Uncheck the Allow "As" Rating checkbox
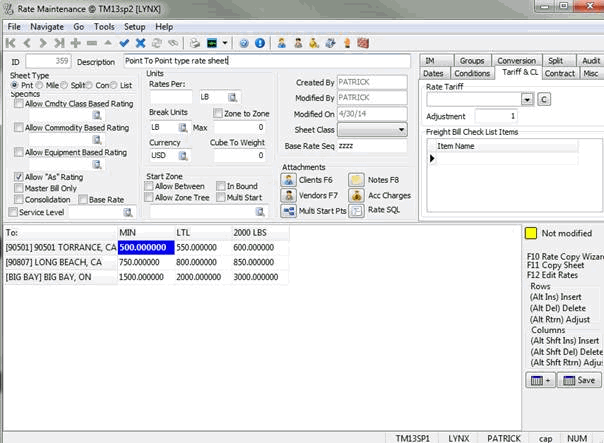The width and height of the screenshot is (604, 443). tap(19, 177)
